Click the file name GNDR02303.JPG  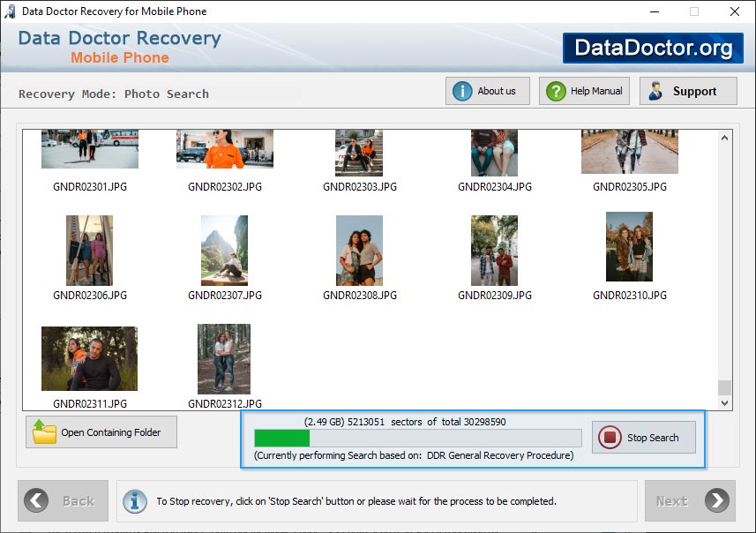click(x=360, y=187)
